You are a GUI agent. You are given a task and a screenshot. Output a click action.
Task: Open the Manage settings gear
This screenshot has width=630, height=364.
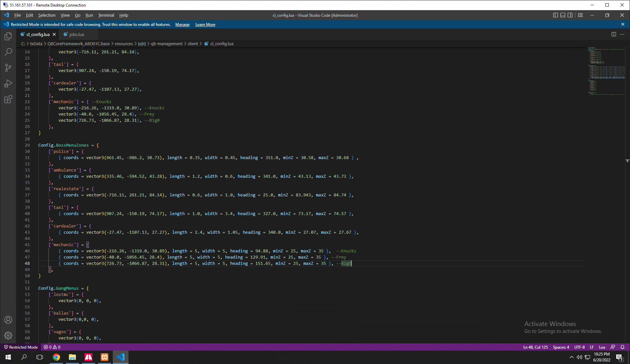tap(8, 336)
